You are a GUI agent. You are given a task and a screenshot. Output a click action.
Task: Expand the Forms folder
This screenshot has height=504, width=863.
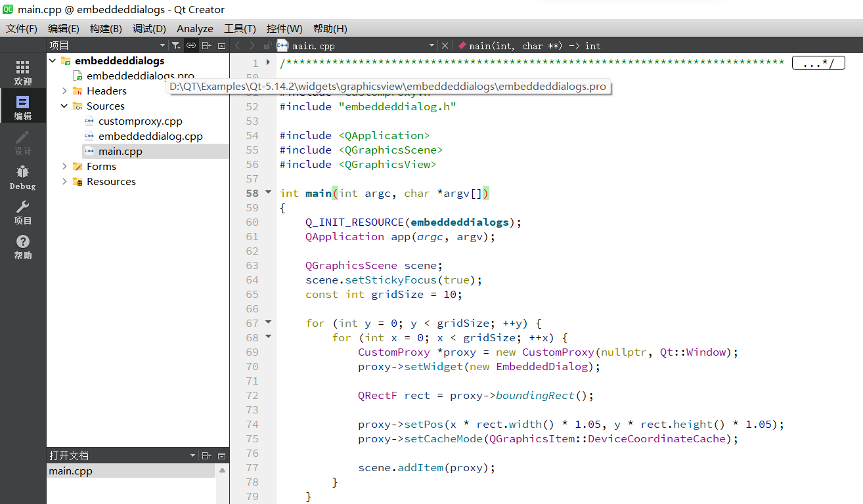[x=64, y=166]
